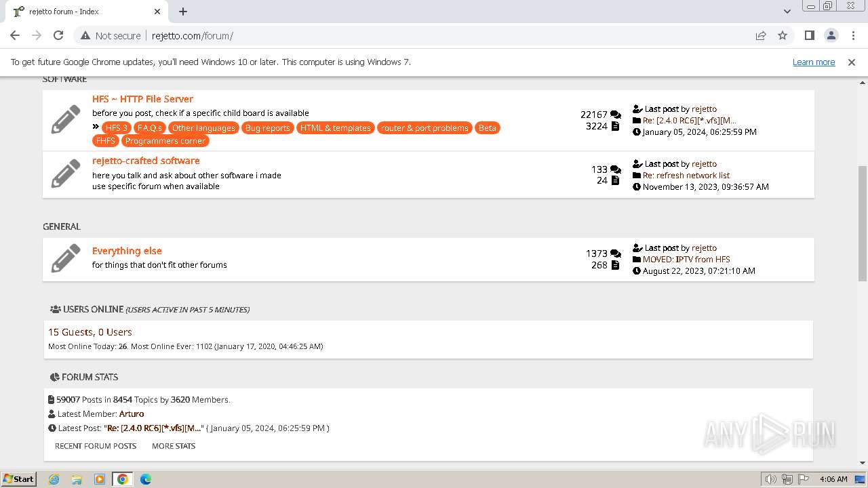Open More Stats
Screen dimensions: 868x488
[x=174, y=446]
